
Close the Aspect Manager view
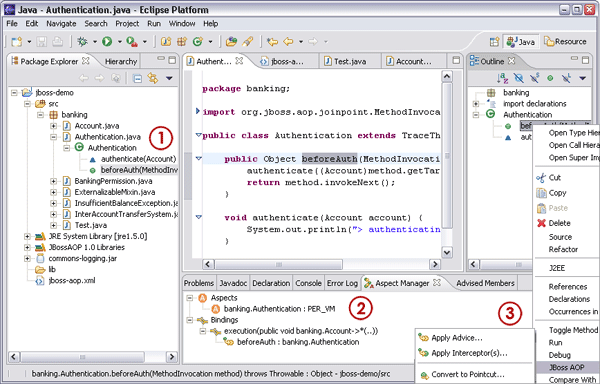click(x=437, y=283)
